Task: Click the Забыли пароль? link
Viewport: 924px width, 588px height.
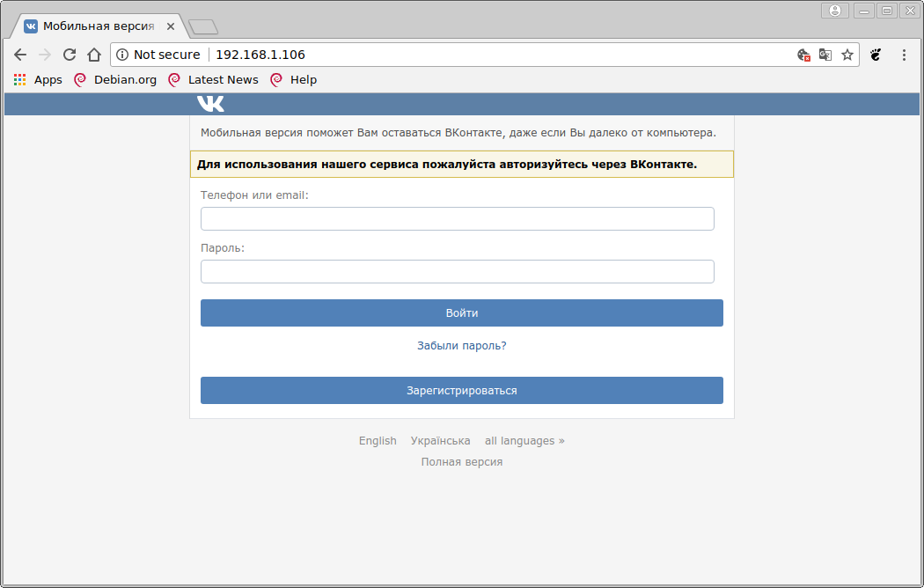Action: point(461,346)
